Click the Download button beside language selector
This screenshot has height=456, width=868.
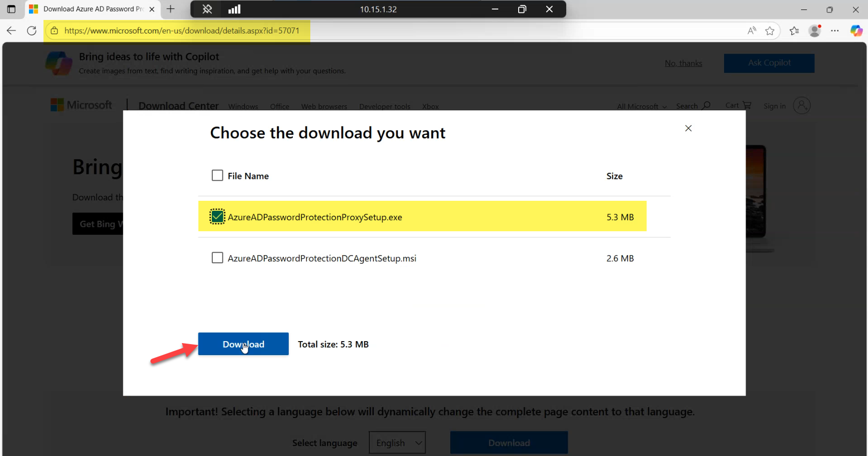[x=509, y=443]
